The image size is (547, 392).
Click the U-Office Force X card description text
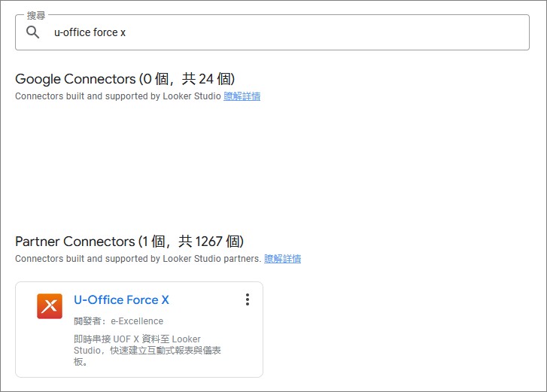click(x=147, y=351)
